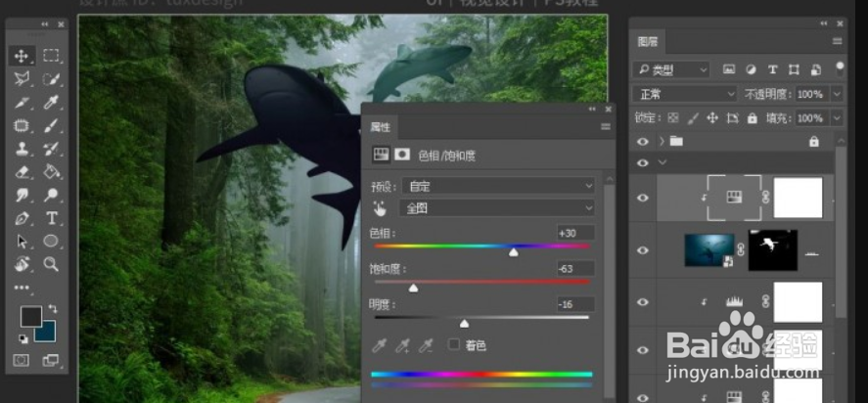Open the 正常 blend mode dropdown
The image size is (868, 403).
(x=684, y=94)
